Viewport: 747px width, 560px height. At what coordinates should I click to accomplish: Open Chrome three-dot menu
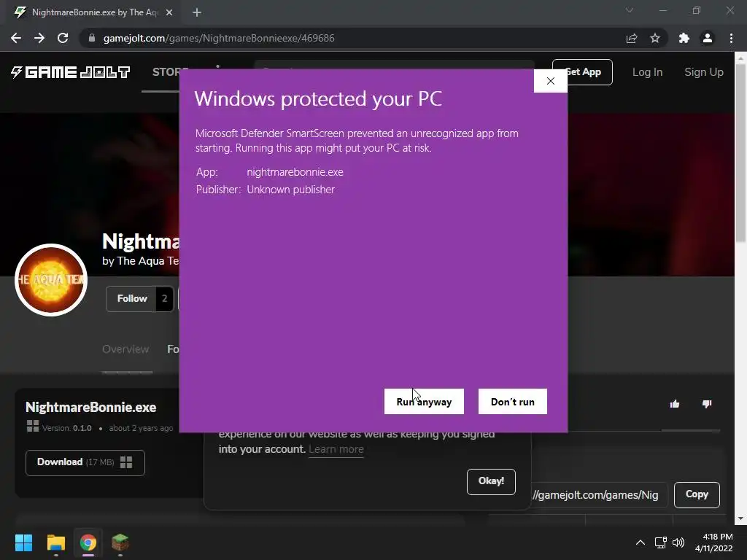pos(731,38)
